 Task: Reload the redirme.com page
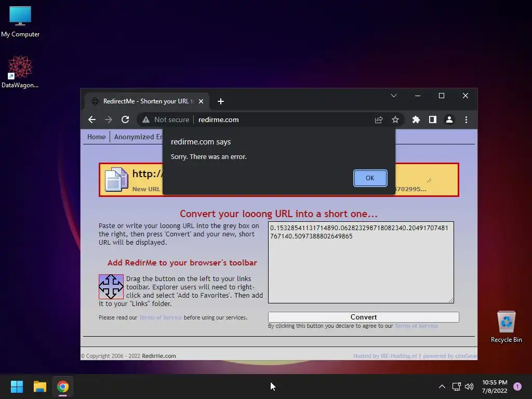tap(125, 119)
